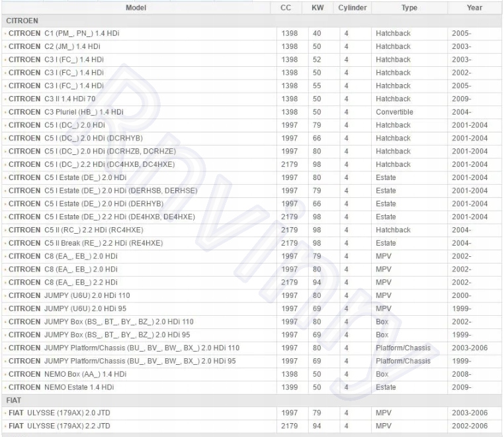The image size is (504, 437).
Task: Open FIAT ULYSSE (179AX) 2.0 JTD
Action: pyautogui.click(x=59, y=413)
